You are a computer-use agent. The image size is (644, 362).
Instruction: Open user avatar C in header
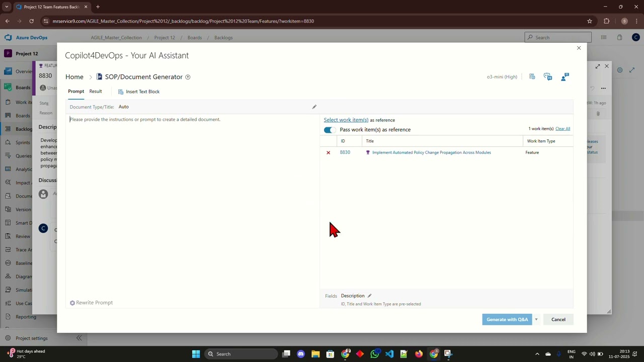click(x=636, y=37)
